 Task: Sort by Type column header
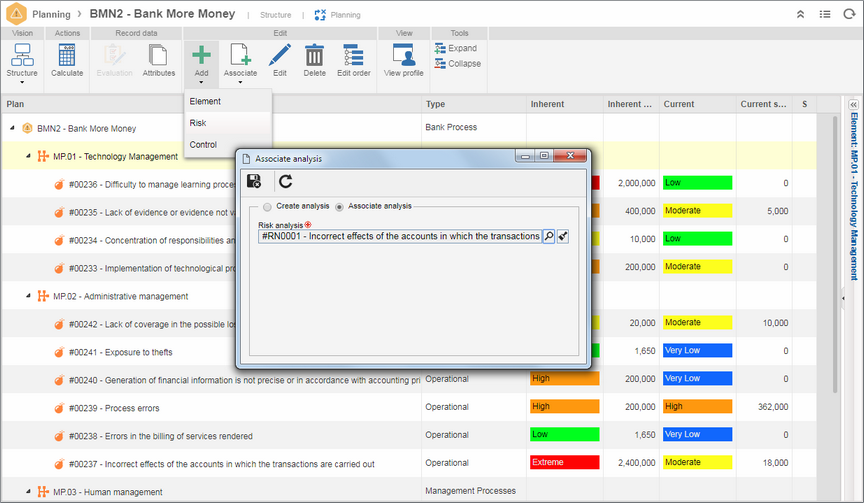473,104
